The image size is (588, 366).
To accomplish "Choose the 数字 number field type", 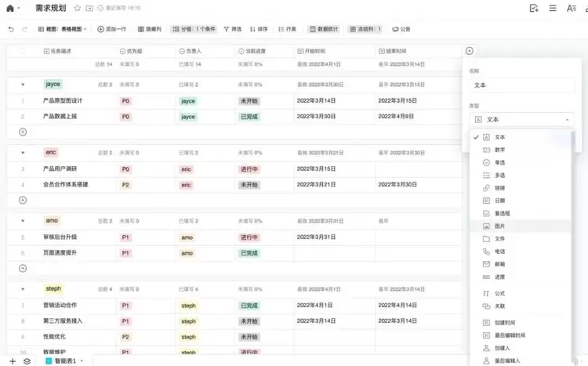I will click(521, 150).
